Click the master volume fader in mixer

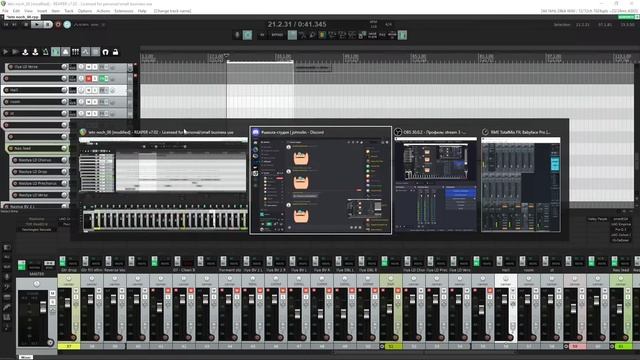[43, 307]
